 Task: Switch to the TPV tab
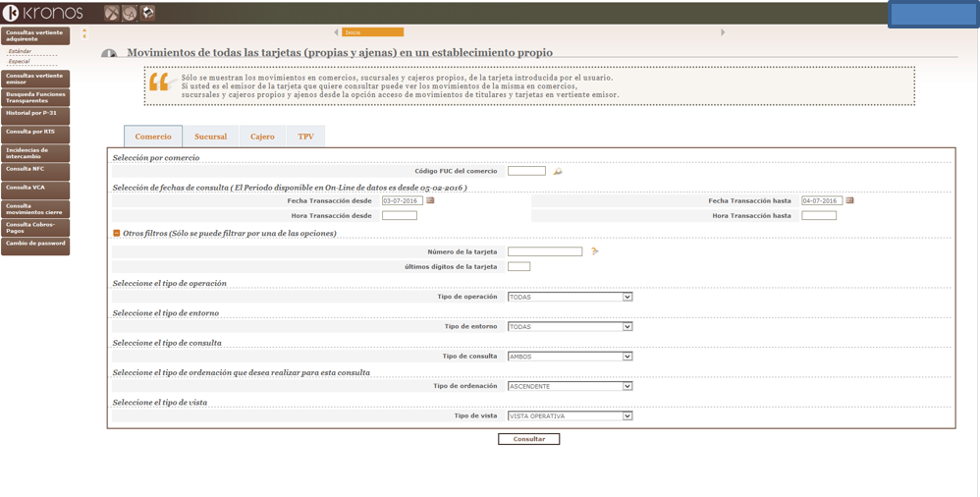point(305,137)
